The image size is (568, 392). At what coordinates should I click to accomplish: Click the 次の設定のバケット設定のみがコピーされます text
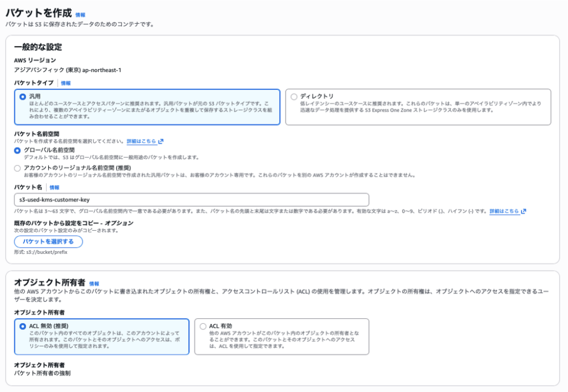click(67, 231)
